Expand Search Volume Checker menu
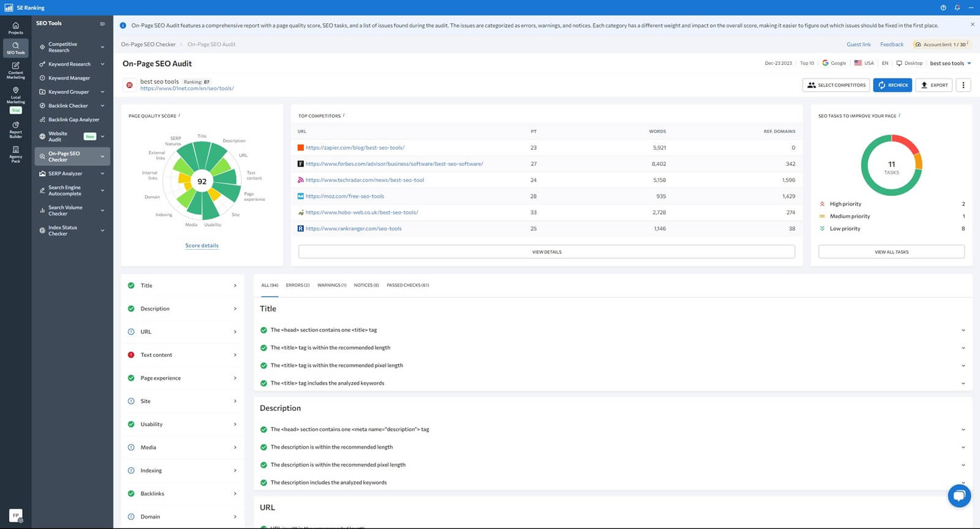The image size is (980, 529). (72, 211)
